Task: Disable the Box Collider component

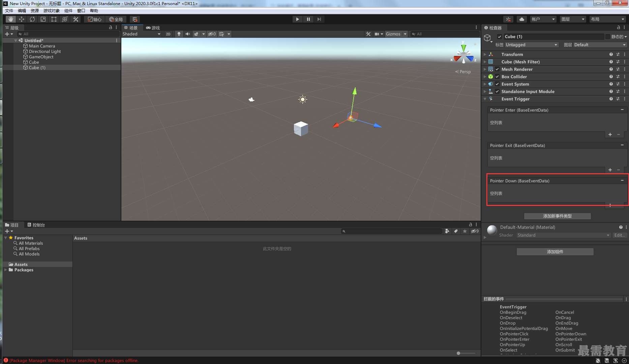Action: 497,77
